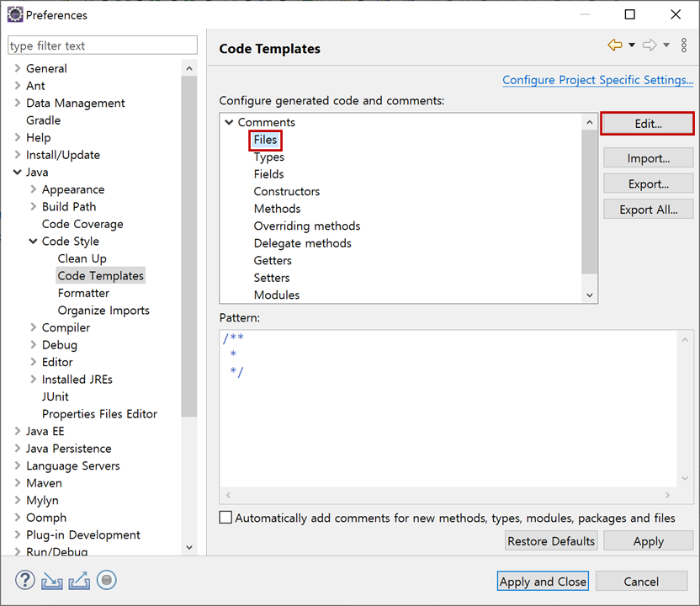700x606 pixels.
Task: Toggle automatically add comments checkbox
Action: (225, 517)
